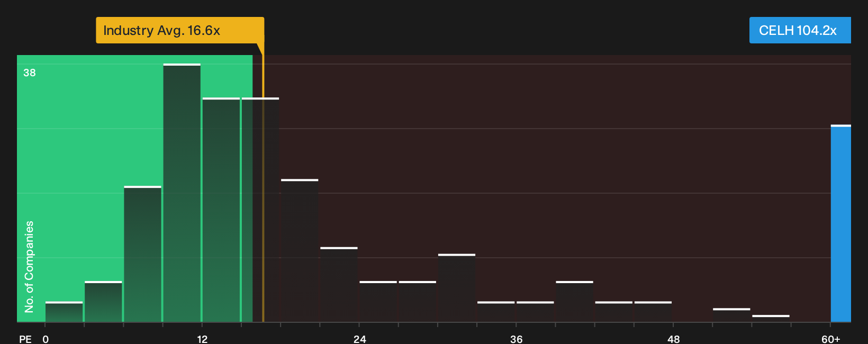Click the 48 label on PE axis

[x=673, y=339]
